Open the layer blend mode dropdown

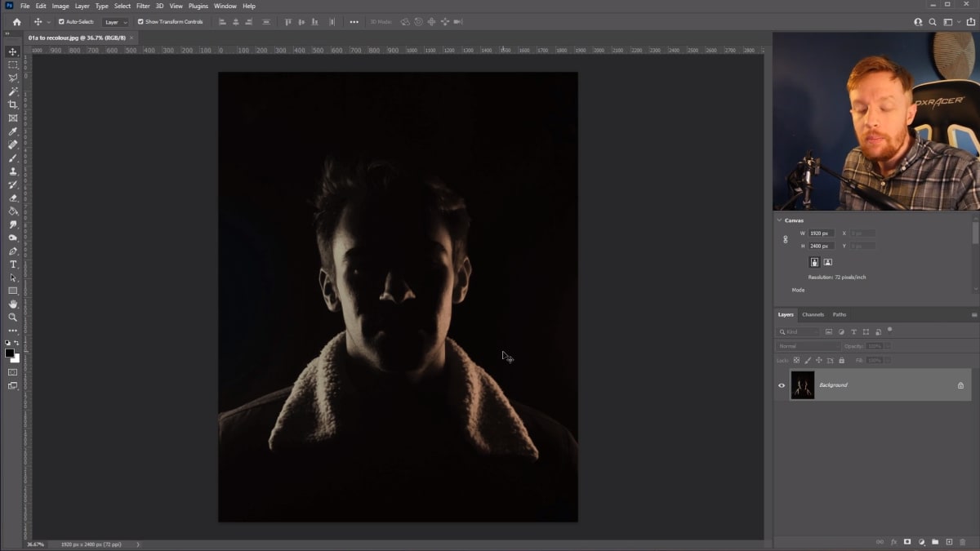point(808,346)
